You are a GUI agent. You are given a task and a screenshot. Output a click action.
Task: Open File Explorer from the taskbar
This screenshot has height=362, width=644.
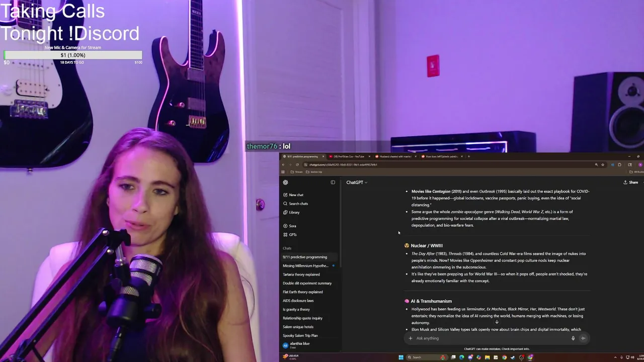pyautogui.click(x=487, y=357)
